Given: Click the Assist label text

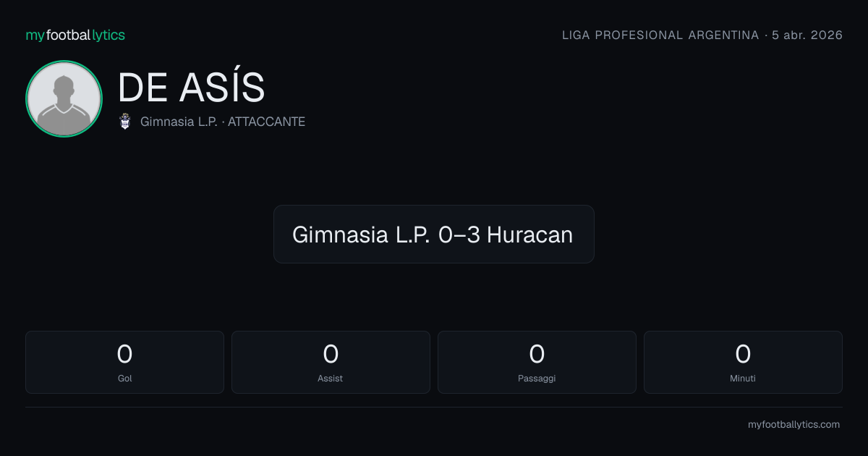Looking at the screenshot, I should 331,378.
